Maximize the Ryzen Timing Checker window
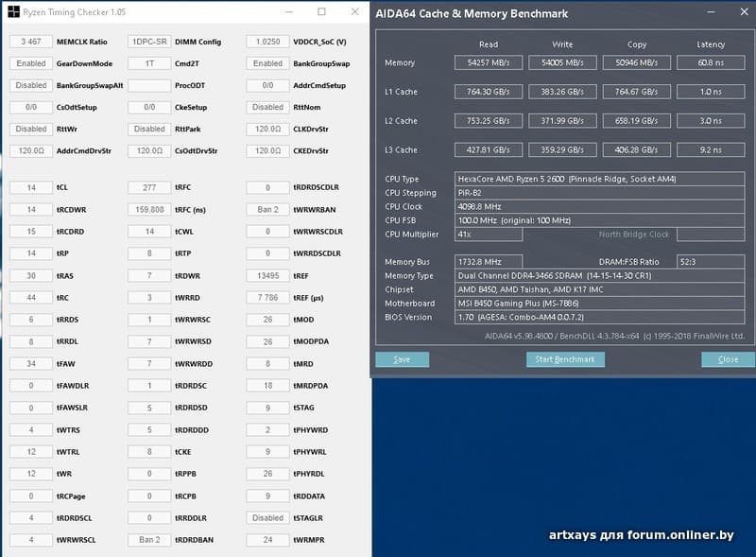This screenshot has height=557, width=756. (x=321, y=12)
